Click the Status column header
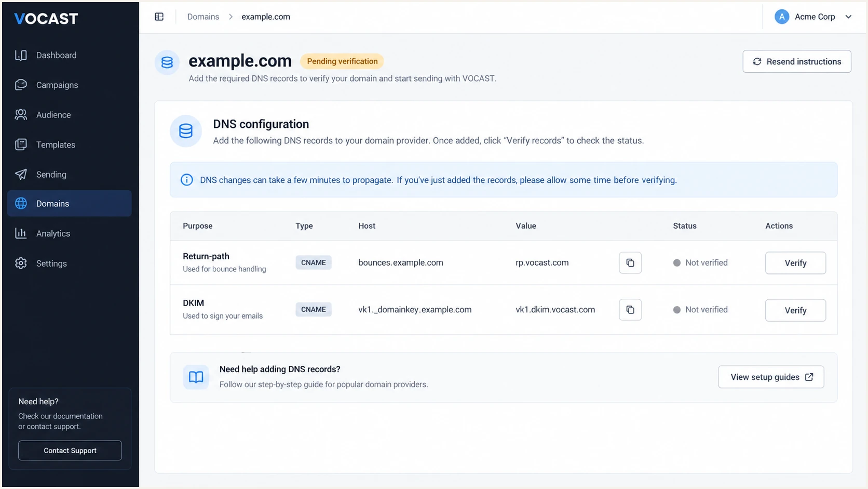This screenshot has height=489, width=868. (685, 226)
